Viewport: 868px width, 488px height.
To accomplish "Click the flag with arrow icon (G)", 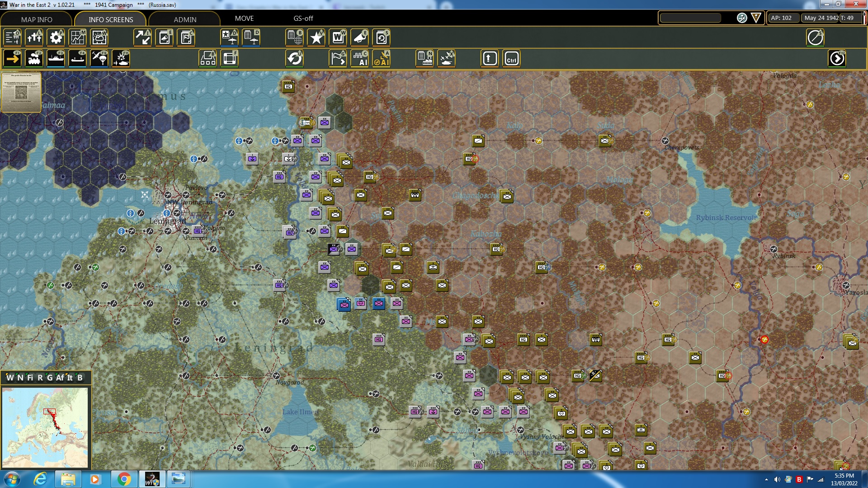I will (338, 59).
